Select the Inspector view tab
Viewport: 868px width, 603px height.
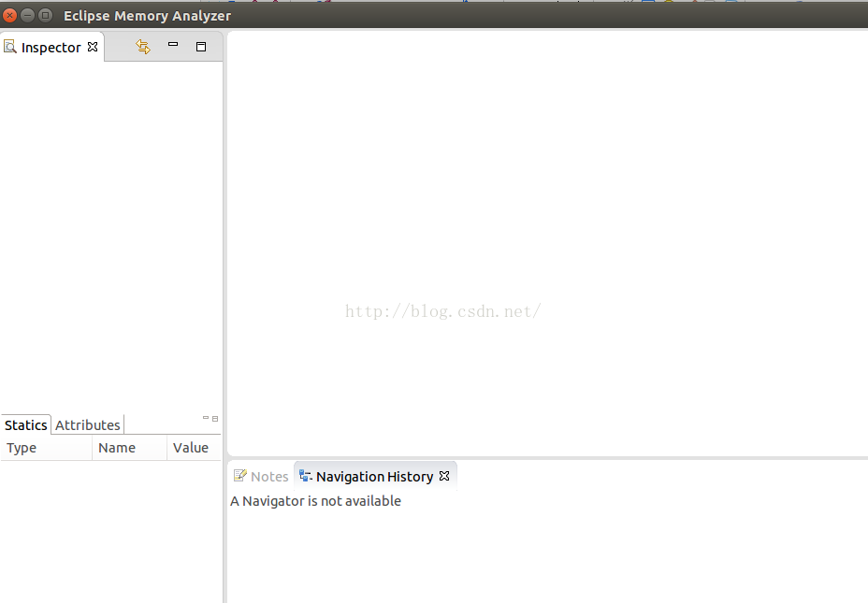51,48
